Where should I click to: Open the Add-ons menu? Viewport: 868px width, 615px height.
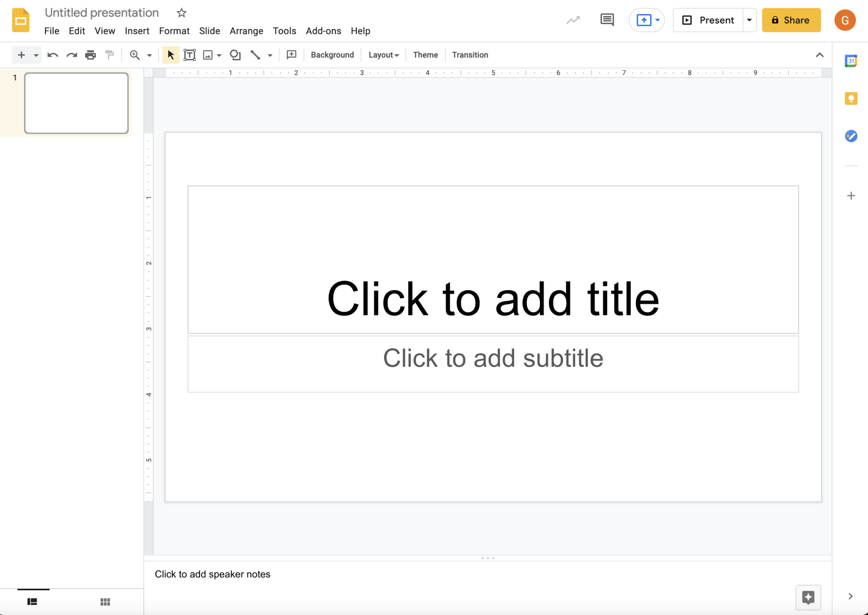[323, 30]
